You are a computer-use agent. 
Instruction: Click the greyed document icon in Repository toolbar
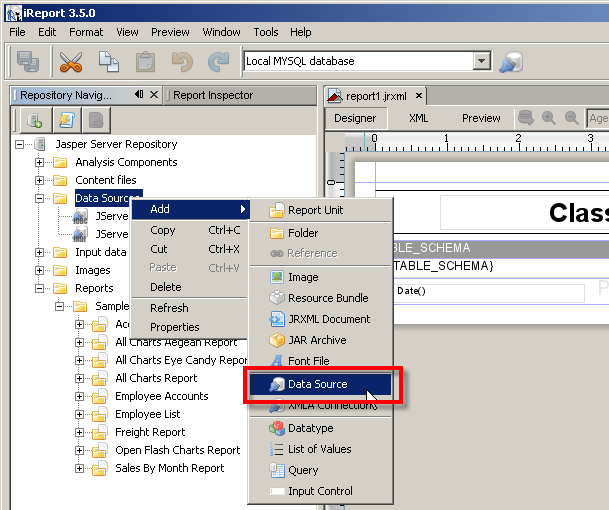(x=96, y=120)
